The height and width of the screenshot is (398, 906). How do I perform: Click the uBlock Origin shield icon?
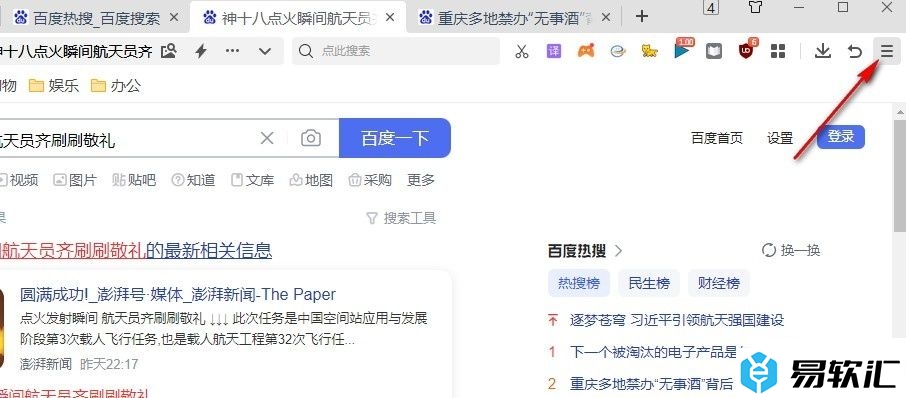click(746, 51)
